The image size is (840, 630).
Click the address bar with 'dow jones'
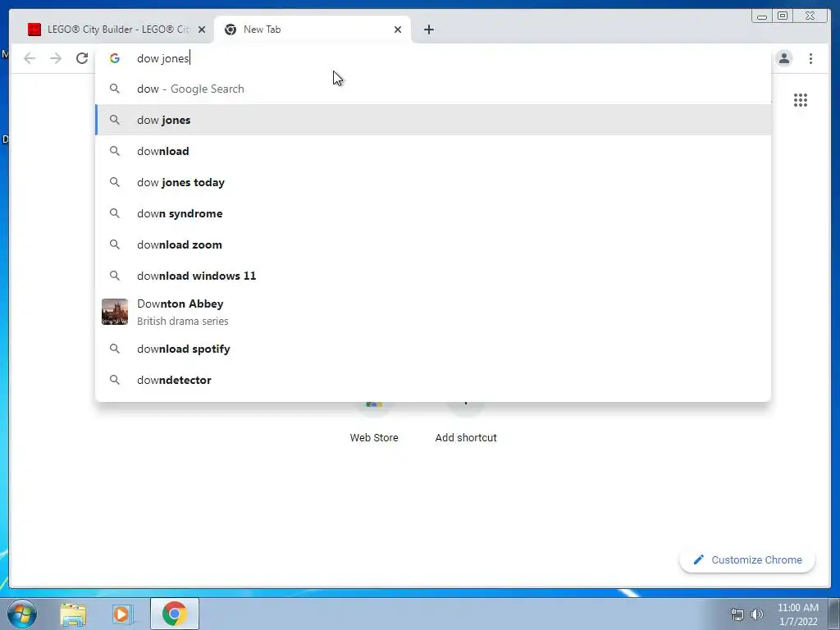[433, 58]
